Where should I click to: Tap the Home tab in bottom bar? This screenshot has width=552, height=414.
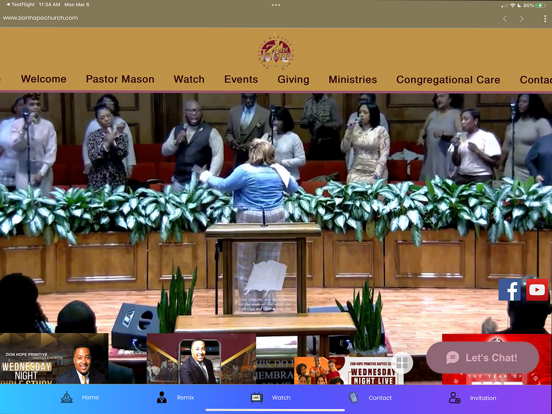click(x=80, y=397)
